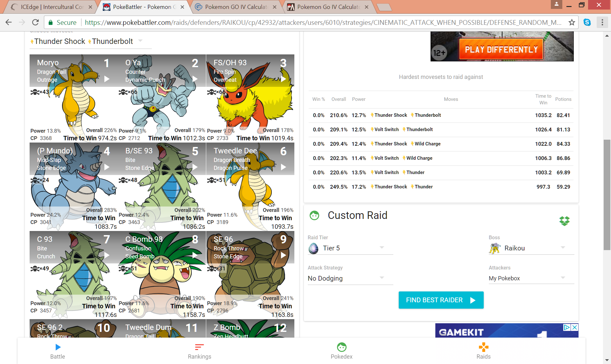This screenshot has width=611, height=364.
Task: Click the Skype extension icon
Action: [x=587, y=22]
